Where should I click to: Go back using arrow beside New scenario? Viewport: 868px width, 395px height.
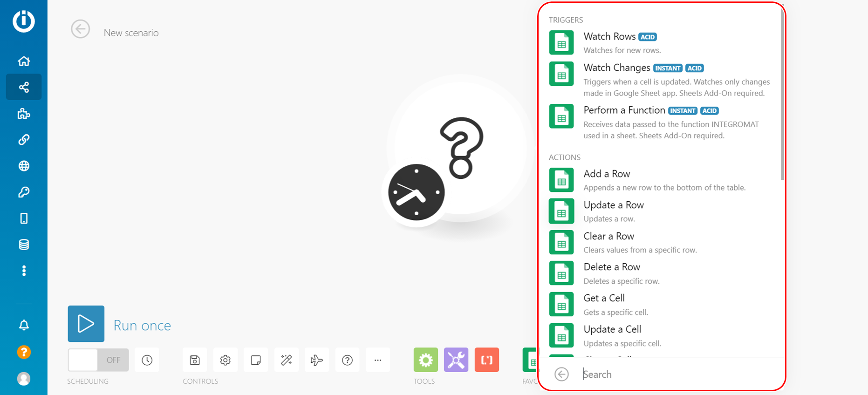80,29
